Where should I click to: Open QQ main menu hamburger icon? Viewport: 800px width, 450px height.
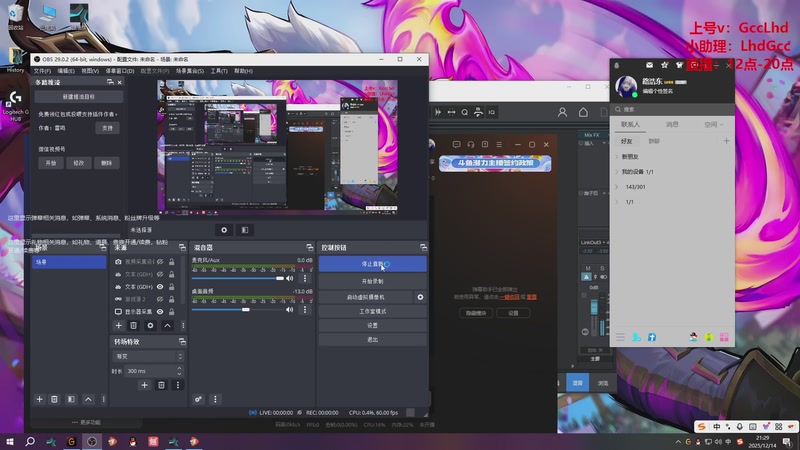coord(620,337)
